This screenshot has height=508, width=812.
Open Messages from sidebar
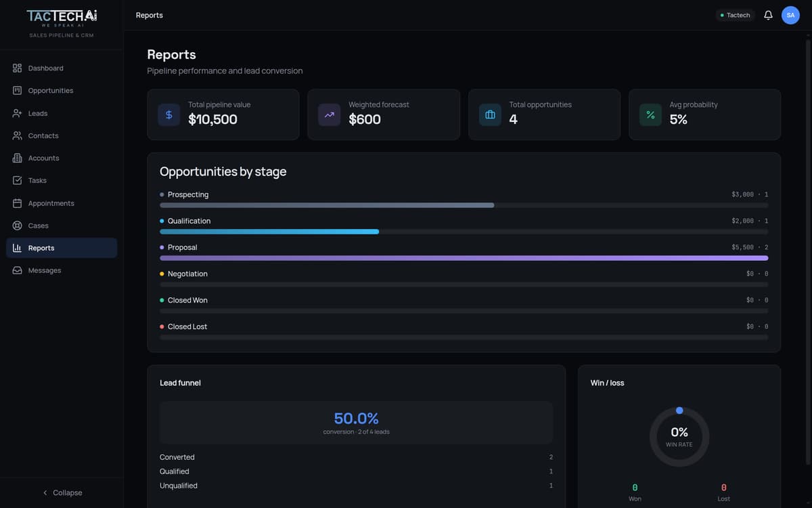pyautogui.click(x=62, y=270)
